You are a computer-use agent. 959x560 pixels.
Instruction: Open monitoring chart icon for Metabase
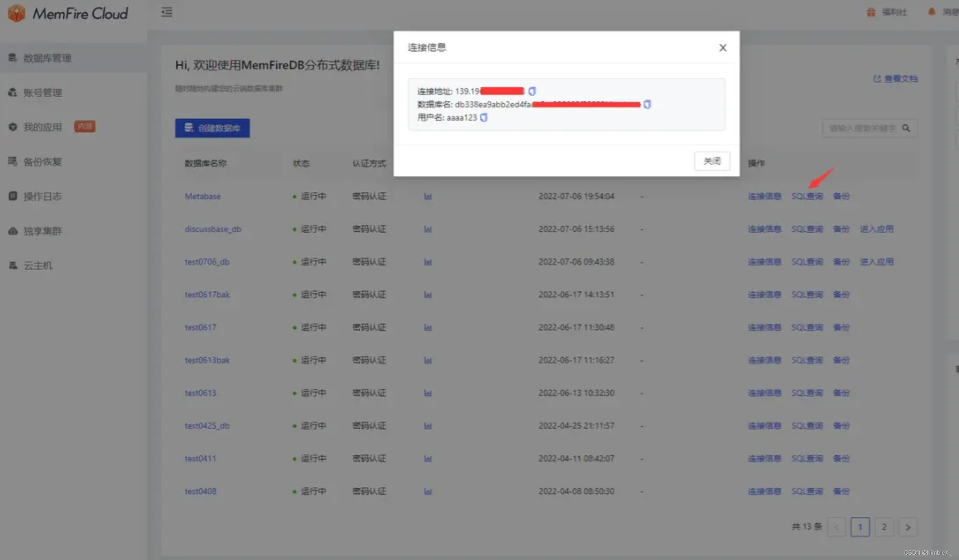pyautogui.click(x=428, y=196)
